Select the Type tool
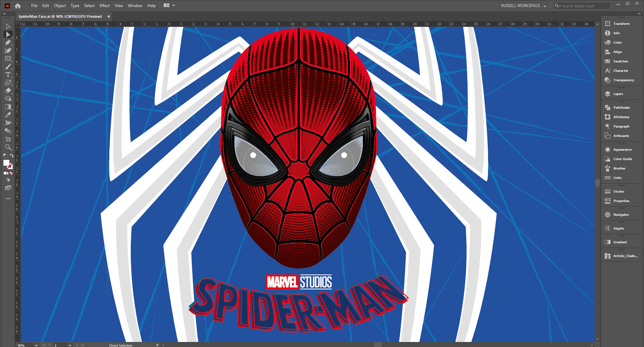 coord(8,75)
